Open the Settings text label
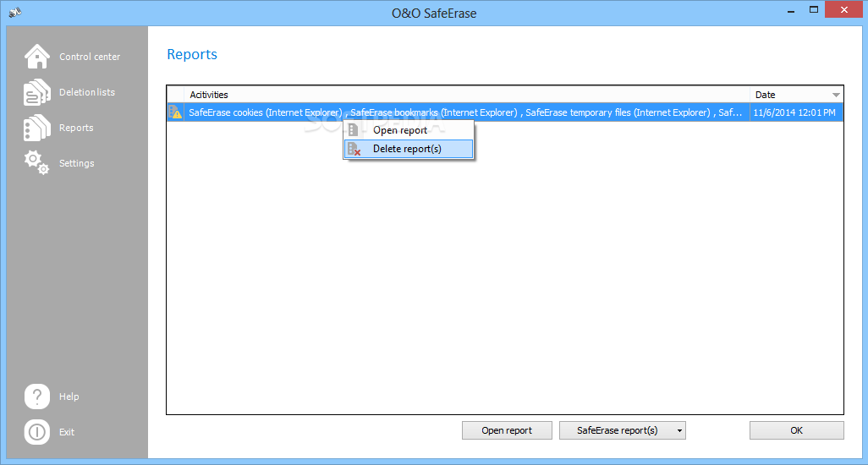The image size is (868, 465). click(x=76, y=163)
